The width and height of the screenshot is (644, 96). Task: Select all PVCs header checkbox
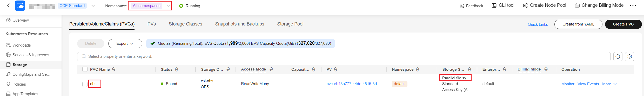click(85, 69)
